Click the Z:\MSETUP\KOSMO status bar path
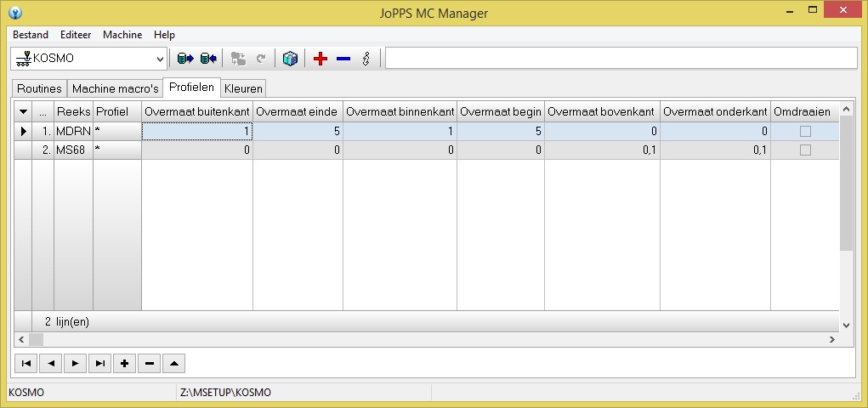 (226, 393)
